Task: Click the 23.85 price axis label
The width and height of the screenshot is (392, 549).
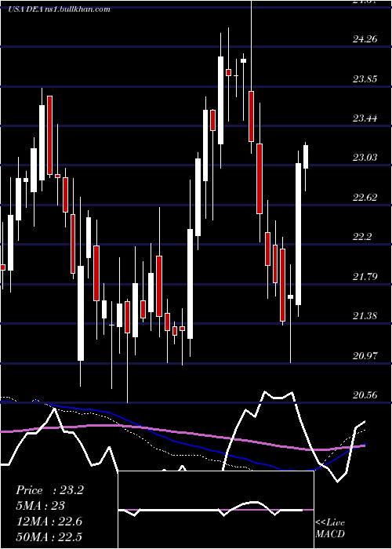Action: [x=365, y=78]
